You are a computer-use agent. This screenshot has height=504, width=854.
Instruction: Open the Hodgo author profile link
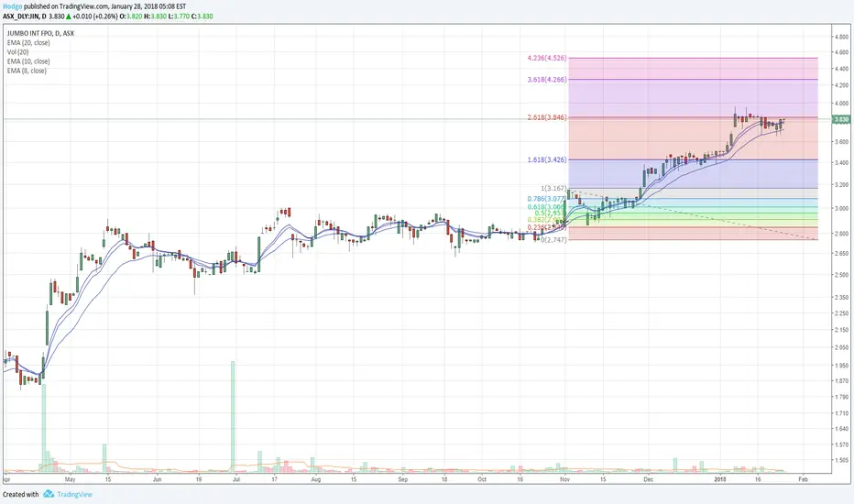(12, 6)
